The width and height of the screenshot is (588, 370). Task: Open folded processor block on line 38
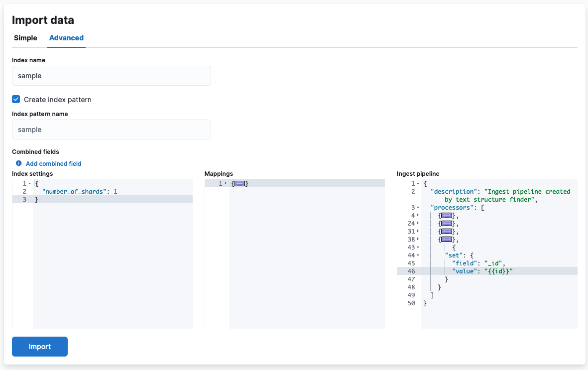point(446,240)
